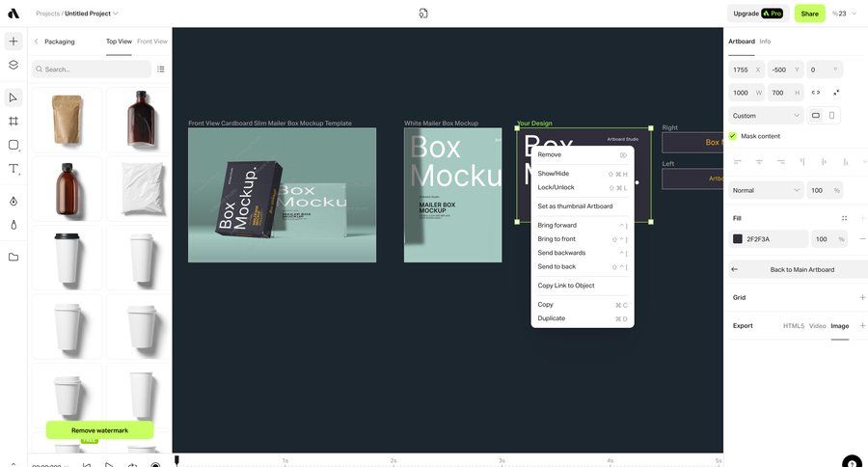Select Set as thumbnail Artboard
The height and width of the screenshot is (467, 868).
pyautogui.click(x=583, y=206)
